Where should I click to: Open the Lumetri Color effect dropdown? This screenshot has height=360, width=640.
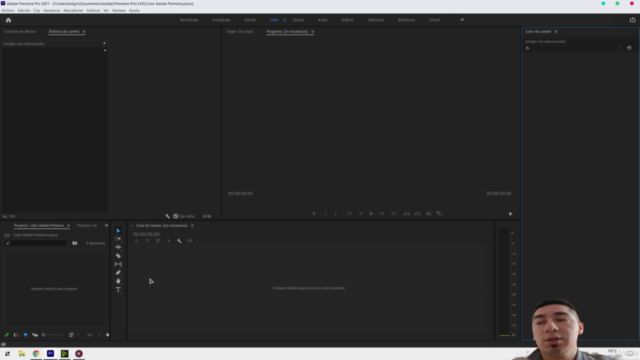click(578, 48)
